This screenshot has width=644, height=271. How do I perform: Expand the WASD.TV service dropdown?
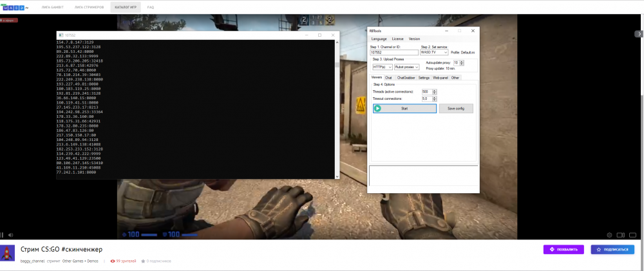point(445,52)
